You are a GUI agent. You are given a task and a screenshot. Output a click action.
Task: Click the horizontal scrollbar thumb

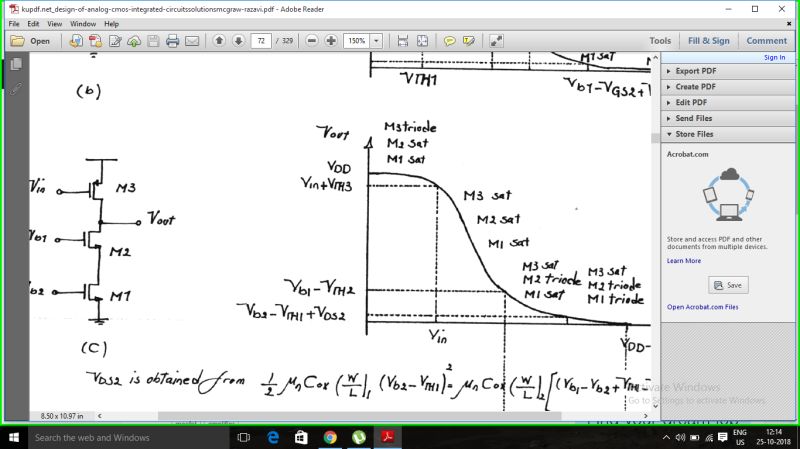pyautogui.click(x=360, y=416)
